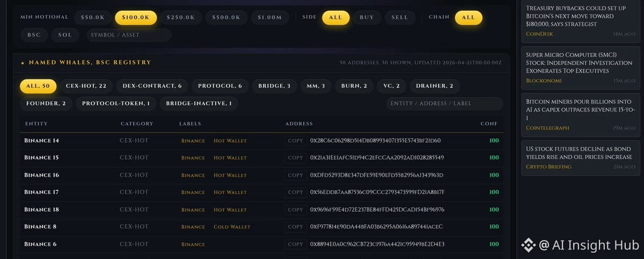The width and height of the screenshot is (644, 259).
Task: Click the Cold Wallet label for Binance 8
Action: coord(232,227)
